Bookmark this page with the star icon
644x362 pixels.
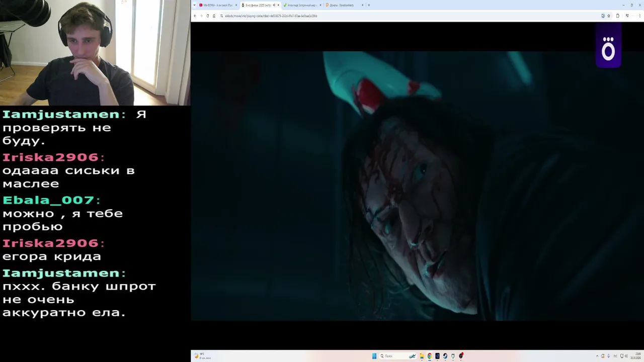(608, 16)
